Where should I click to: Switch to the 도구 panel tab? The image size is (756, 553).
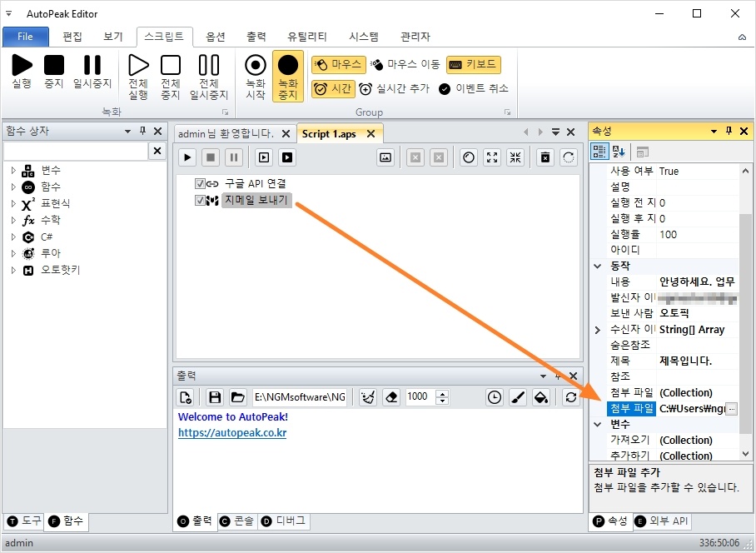(x=25, y=521)
